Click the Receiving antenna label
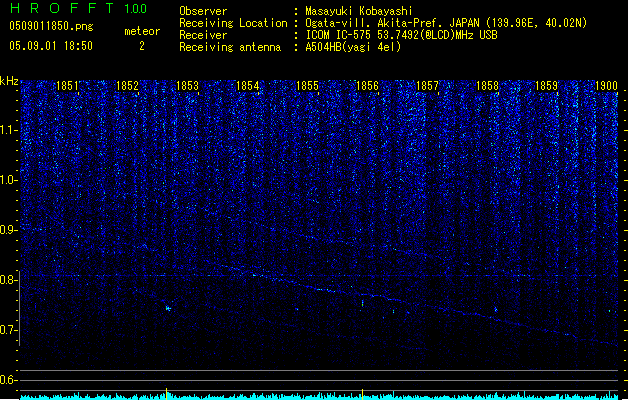The height and width of the screenshot is (400, 629). (230, 47)
